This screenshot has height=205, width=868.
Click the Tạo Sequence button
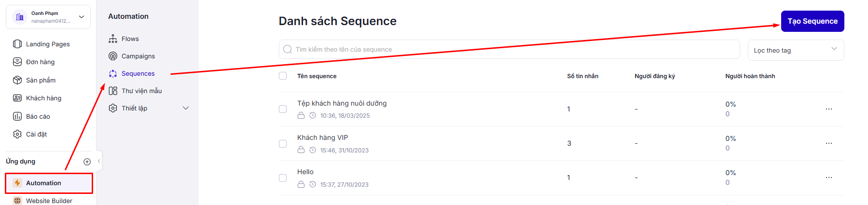812,21
